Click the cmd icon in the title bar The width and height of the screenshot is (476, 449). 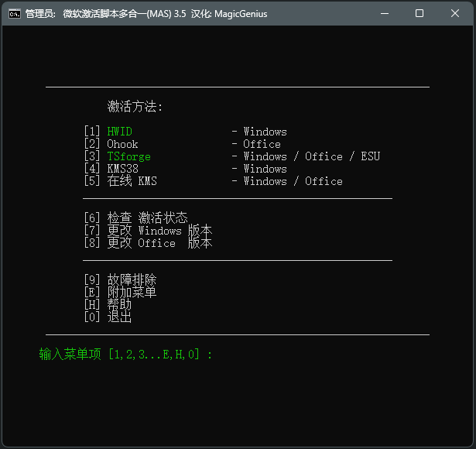coord(15,14)
